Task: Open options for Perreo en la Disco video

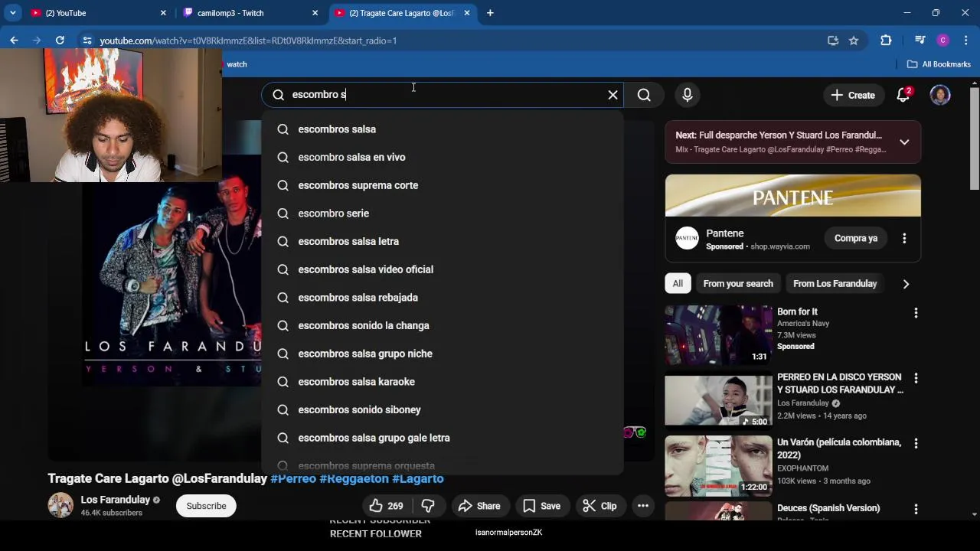Action: click(916, 378)
